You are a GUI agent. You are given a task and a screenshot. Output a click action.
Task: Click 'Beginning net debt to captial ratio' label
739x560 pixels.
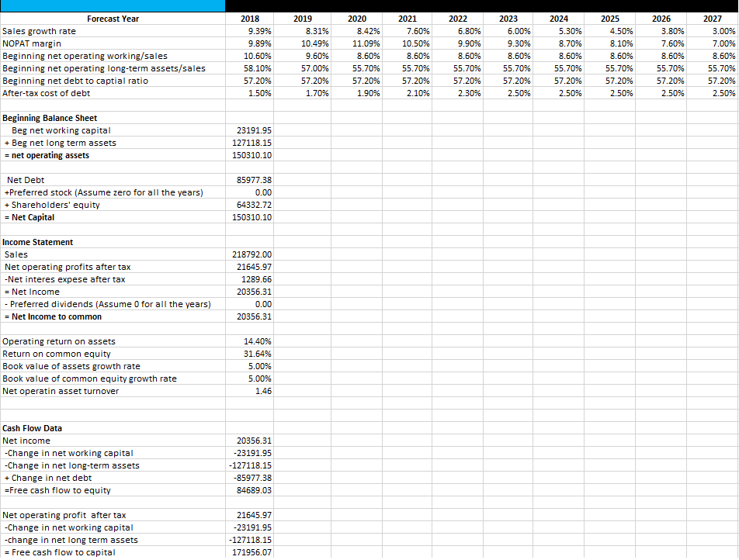[x=75, y=81]
